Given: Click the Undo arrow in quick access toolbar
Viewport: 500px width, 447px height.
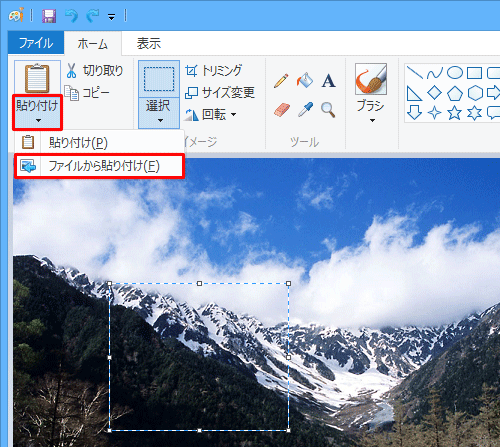Looking at the screenshot, I should pos(71,16).
